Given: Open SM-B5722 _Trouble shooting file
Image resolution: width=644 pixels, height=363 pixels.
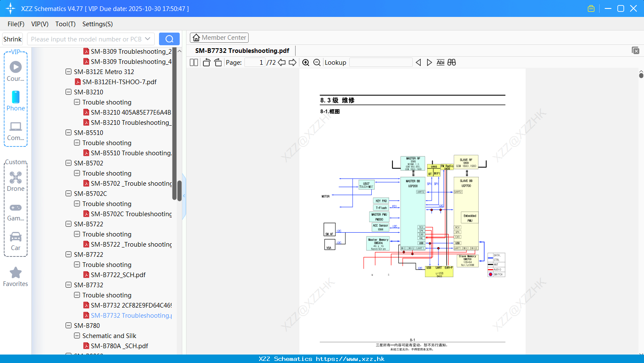Looking at the screenshot, I should 131,244.
